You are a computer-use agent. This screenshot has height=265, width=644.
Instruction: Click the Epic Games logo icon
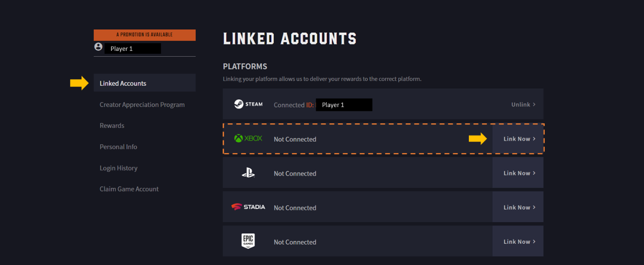[x=248, y=241]
